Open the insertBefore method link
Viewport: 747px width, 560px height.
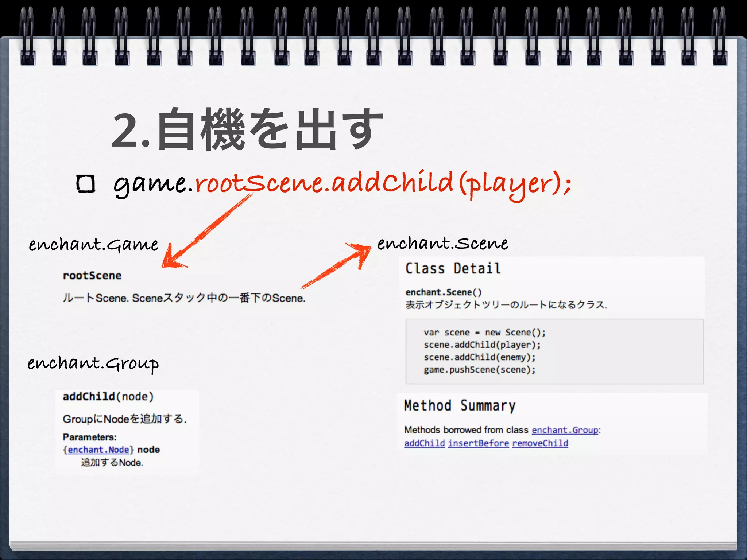tap(478, 443)
